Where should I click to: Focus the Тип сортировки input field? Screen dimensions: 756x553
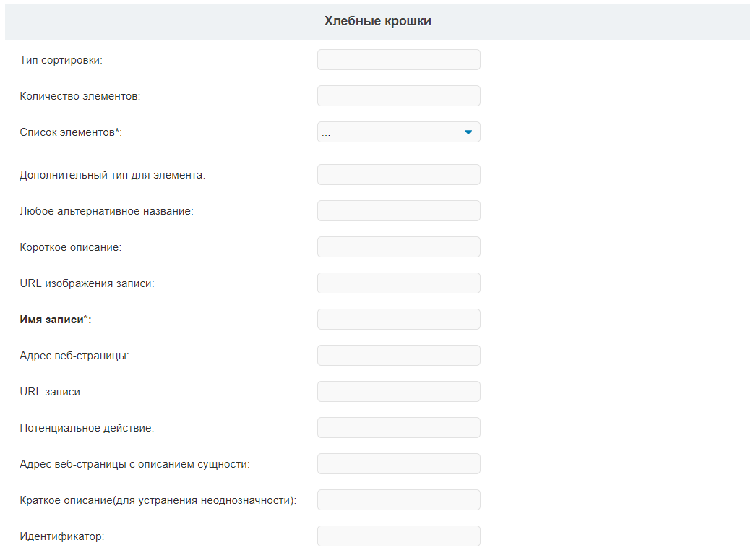[399, 60]
